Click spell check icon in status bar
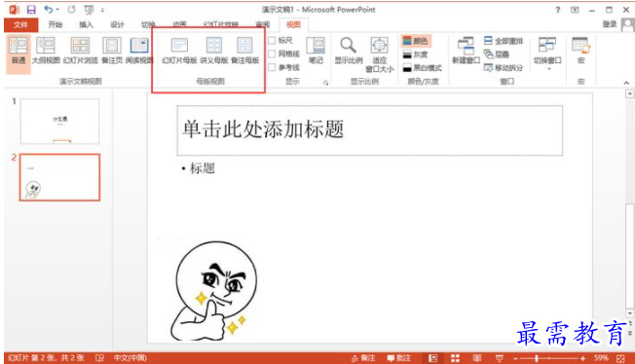The height and width of the screenshot is (364, 635). pos(99,358)
